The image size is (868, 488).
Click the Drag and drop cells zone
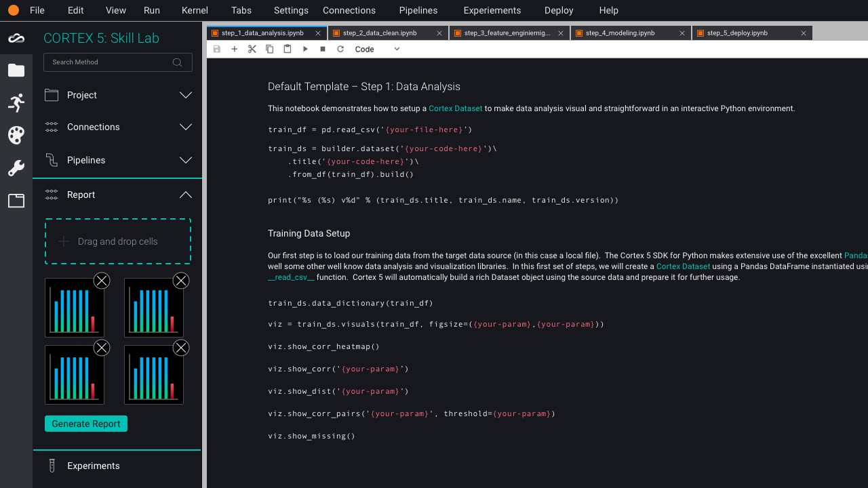click(x=118, y=241)
